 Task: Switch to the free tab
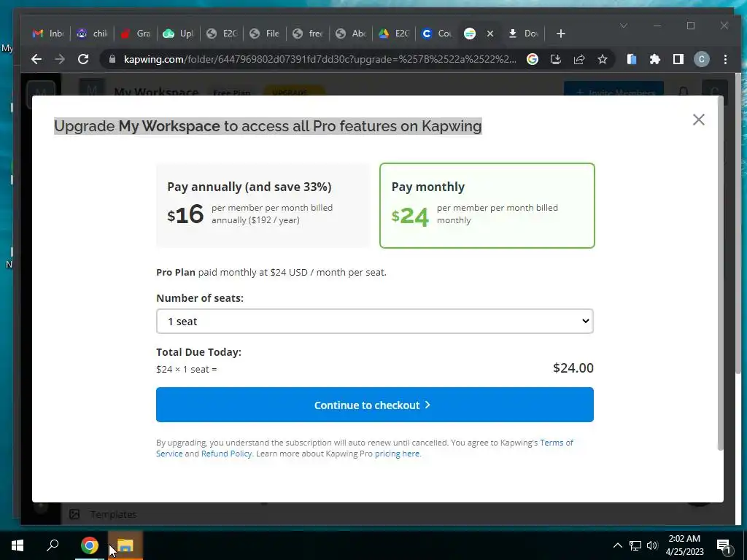[308, 34]
